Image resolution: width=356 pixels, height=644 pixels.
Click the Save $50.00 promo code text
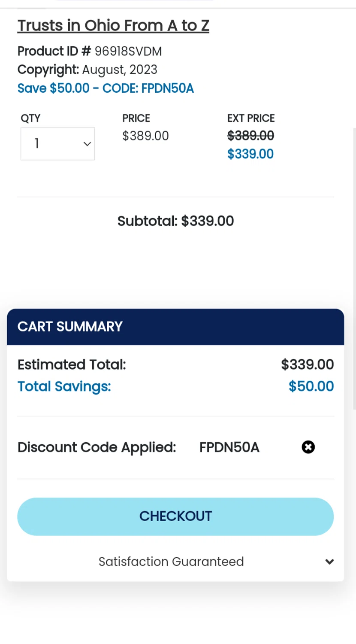point(106,88)
